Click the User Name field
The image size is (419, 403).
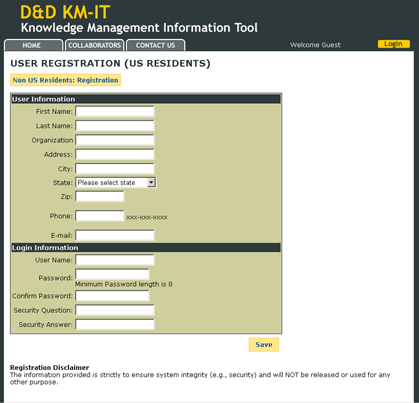click(x=115, y=260)
